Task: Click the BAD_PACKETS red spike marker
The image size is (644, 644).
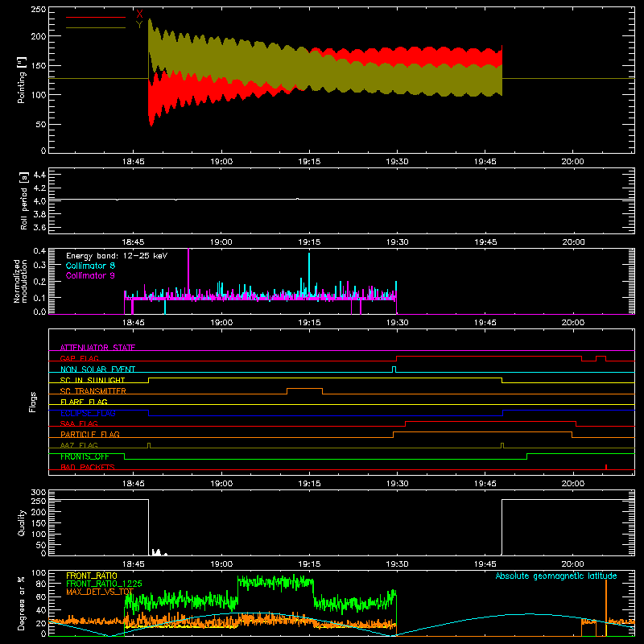Action: 606,467
